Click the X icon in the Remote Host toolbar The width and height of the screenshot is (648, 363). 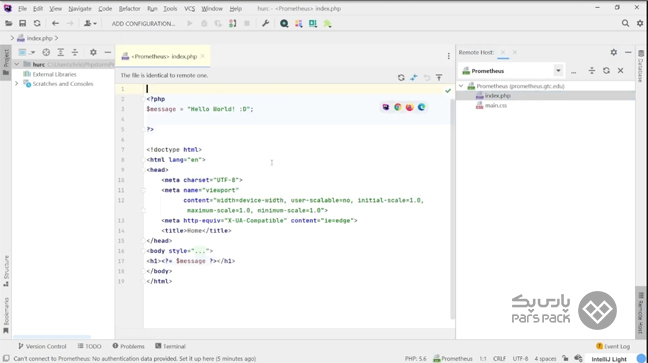coord(620,71)
